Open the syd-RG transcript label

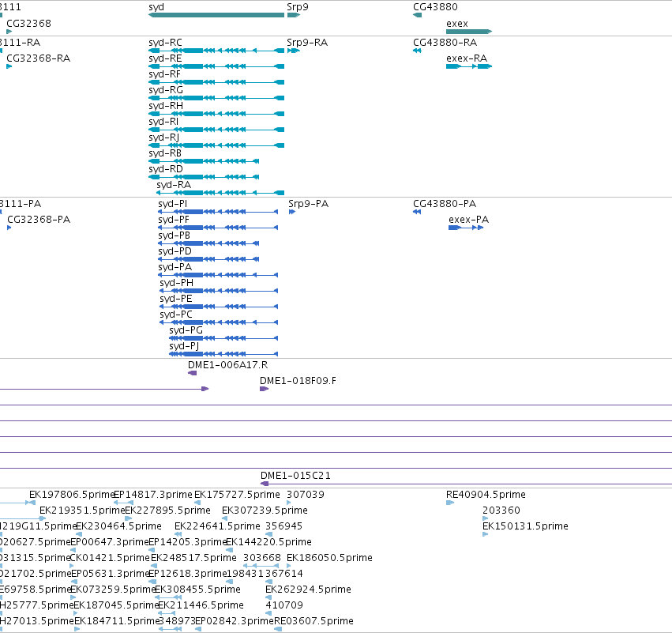click(166, 90)
